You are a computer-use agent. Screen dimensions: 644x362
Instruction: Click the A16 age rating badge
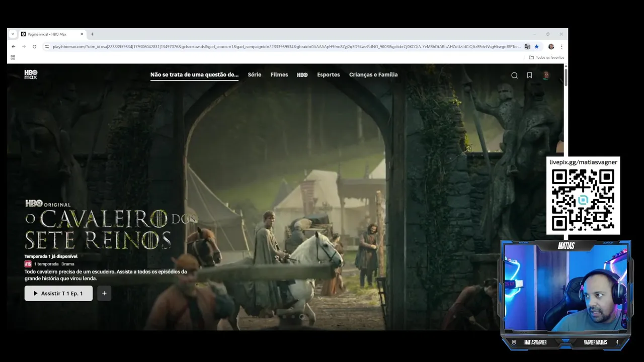pyautogui.click(x=28, y=264)
